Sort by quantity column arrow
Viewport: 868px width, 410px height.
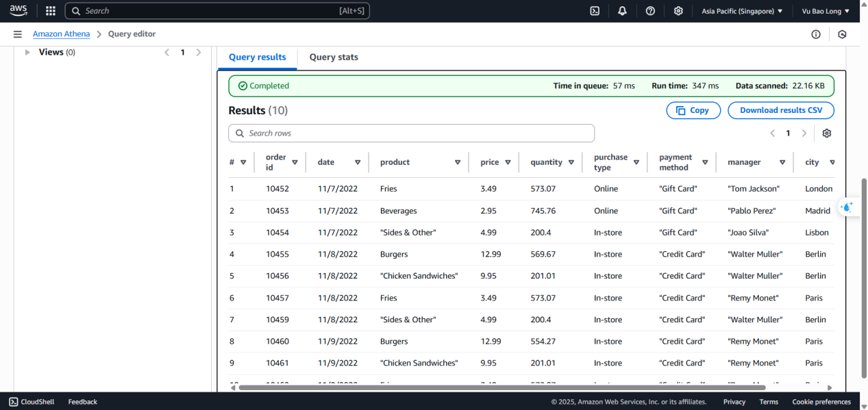[571, 162]
